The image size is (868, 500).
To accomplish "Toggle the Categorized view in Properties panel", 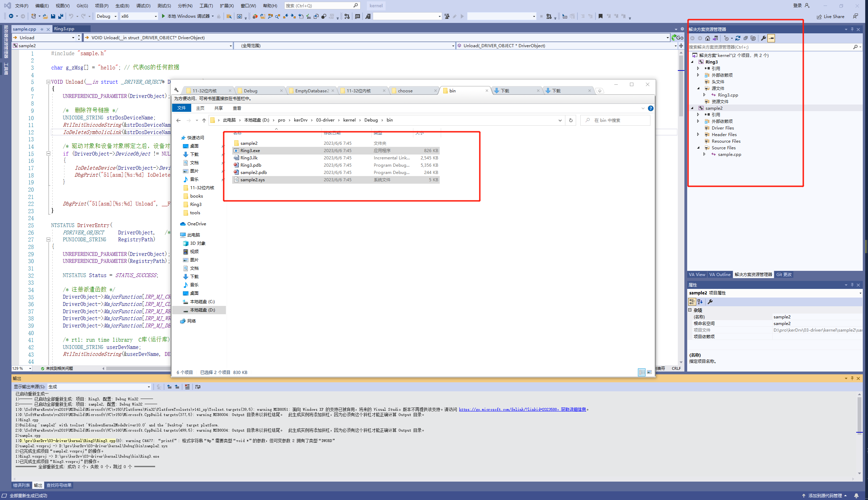I will point(692,302).
